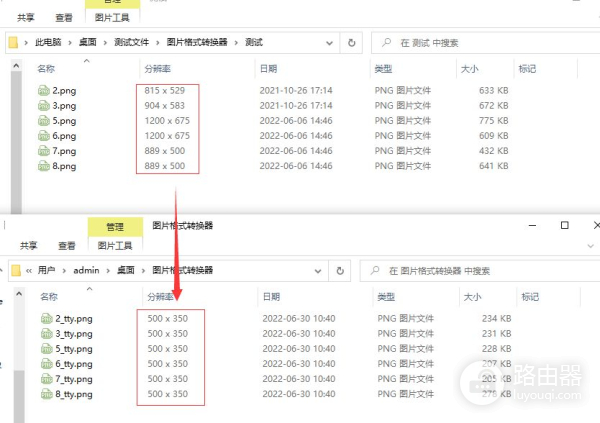The height and width of the screenshot is (423, 600).
Task: Expand chevron after 此电脑 in upper breadcrumb
Action: pyautogui.click(x=70, y=42)
